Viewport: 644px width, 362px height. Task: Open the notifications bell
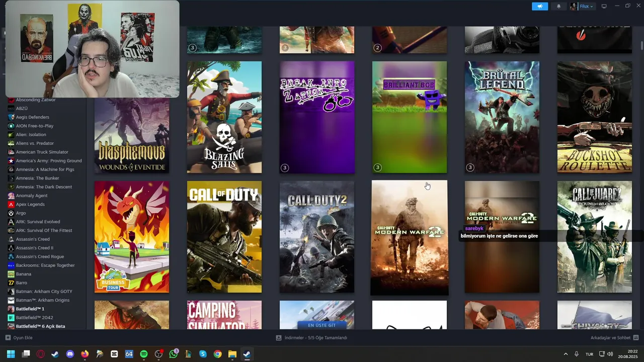pos(558,7)
